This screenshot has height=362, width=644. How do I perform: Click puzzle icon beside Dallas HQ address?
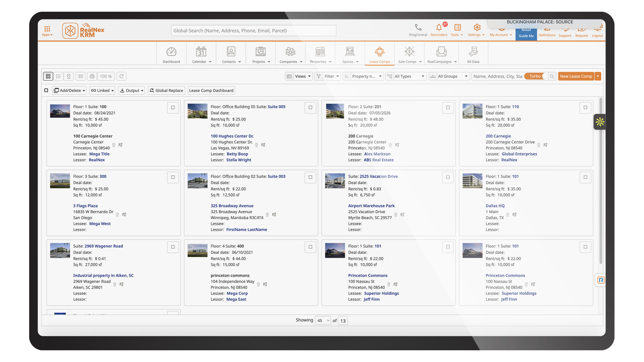tap(515, 215)
